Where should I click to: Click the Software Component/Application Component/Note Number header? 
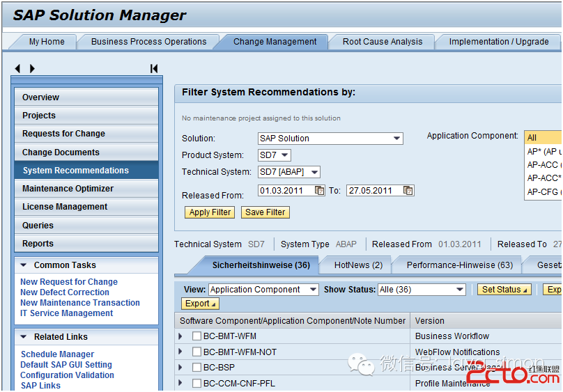(x=293, y=320)
